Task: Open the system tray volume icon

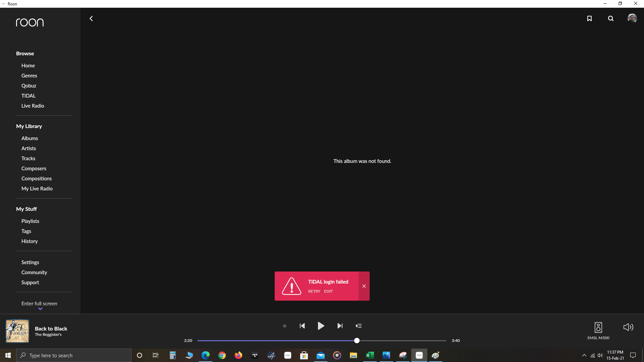Action: [x=600, y=355]
